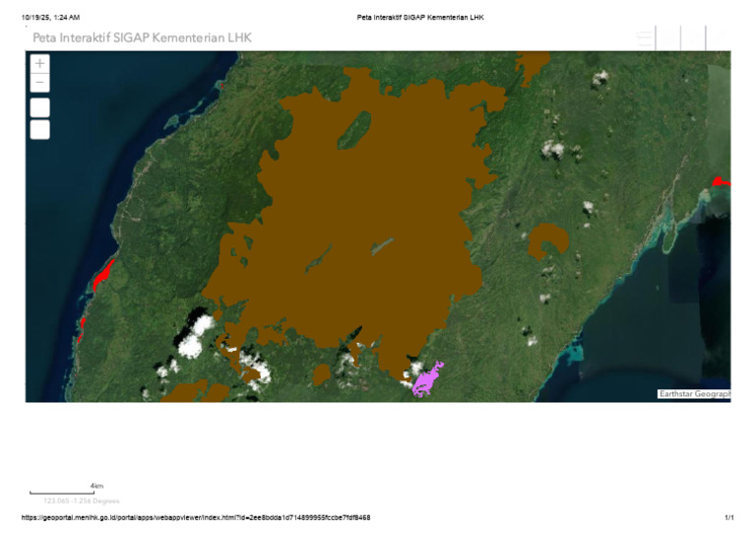The height and width of the screenshot is (535, 756).
Task: Click the '4km' scale bar label
Action: [x=96, y=486]
